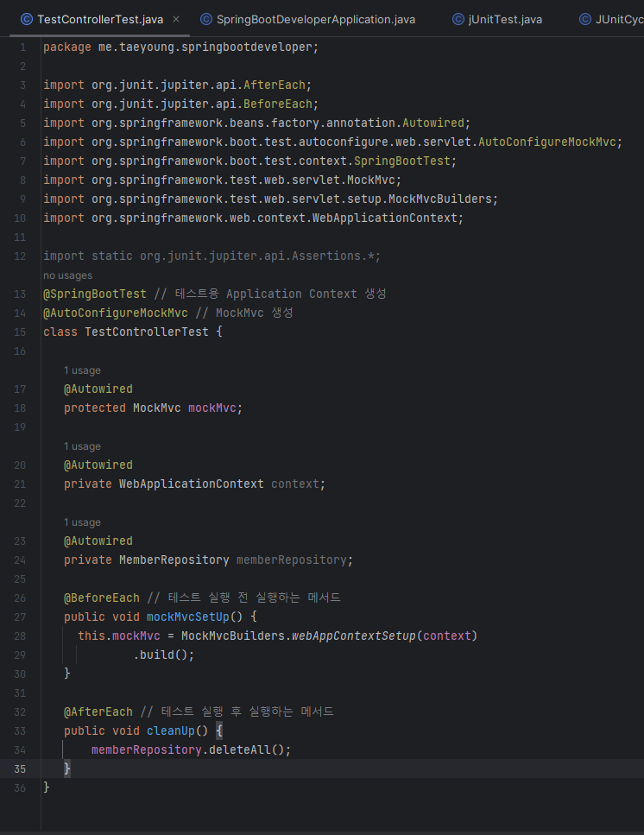644x835 pixels.
Task: Click line number 27 in the gutter
Action: (20, 617)
